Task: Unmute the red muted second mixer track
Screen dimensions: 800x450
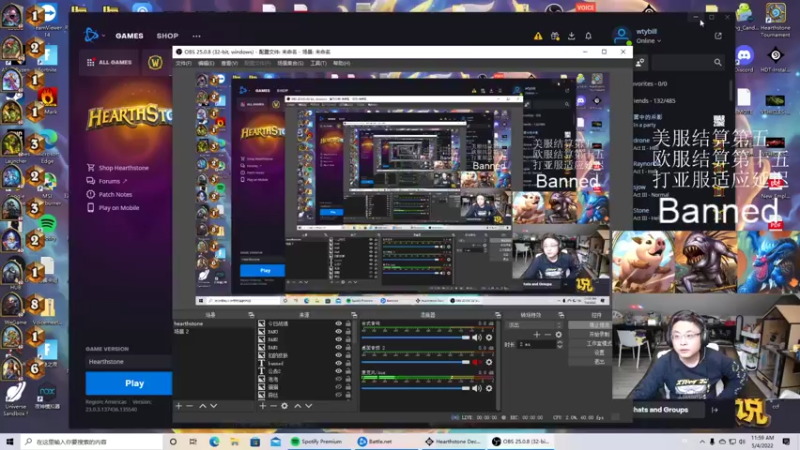Action: pos(477,362)
